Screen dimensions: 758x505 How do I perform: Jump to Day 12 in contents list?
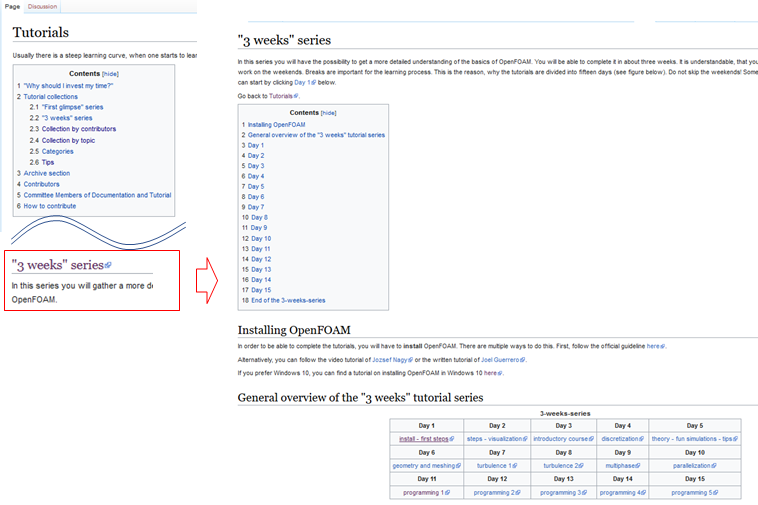[x=261, y=259]
